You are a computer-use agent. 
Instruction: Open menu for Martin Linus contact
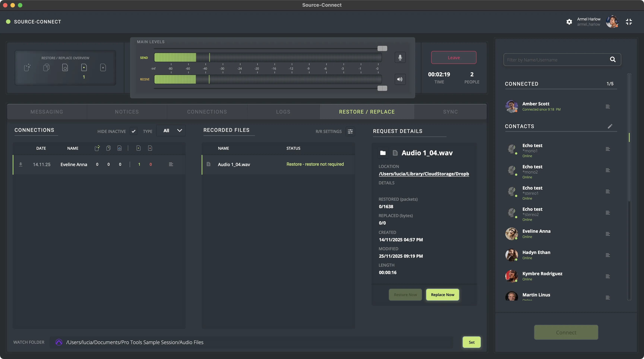click(x=608, y=298)
